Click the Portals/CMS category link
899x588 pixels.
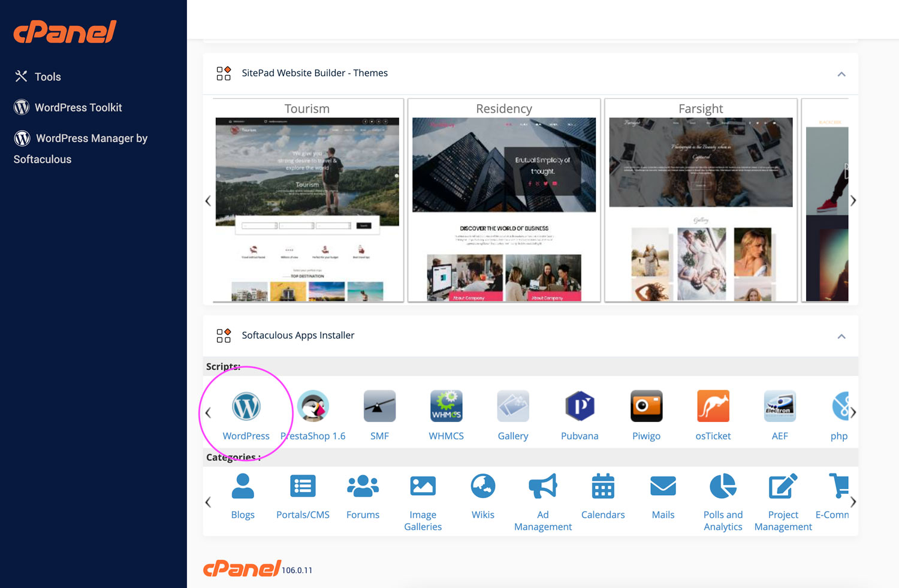tap(303, 514)
